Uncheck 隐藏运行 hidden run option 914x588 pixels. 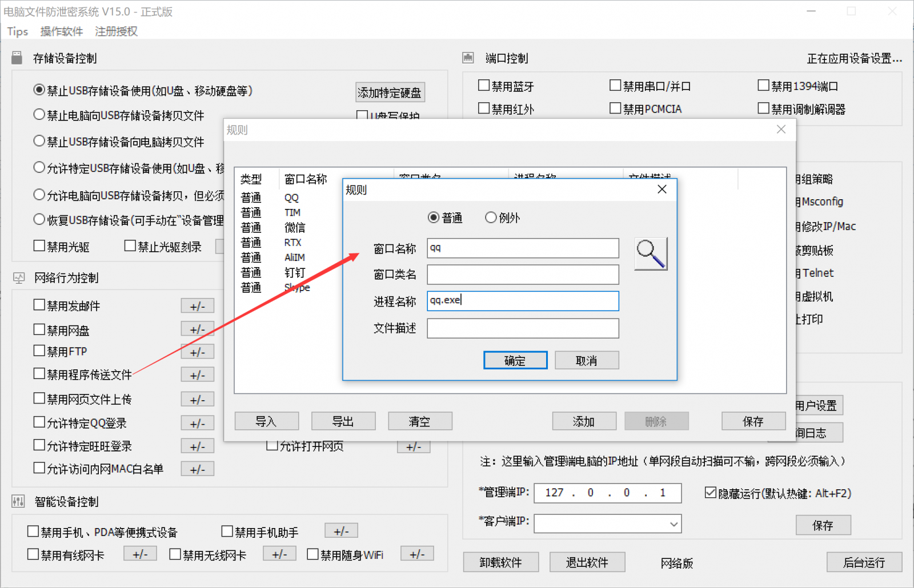tap(711, 493)
